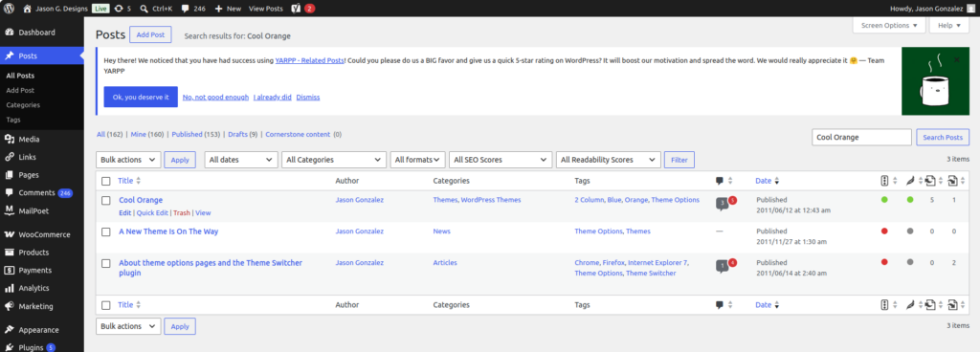Open the All Categories dropdown
The height and width of the screenshot is (352, 980).
click(334, 160)
